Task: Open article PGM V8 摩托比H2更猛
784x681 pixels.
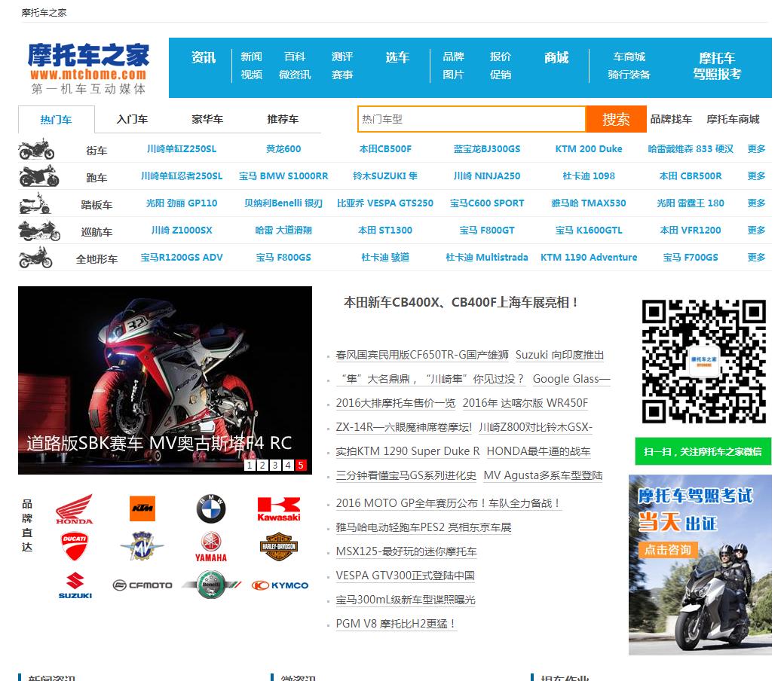Action: [x=396, y=624]
